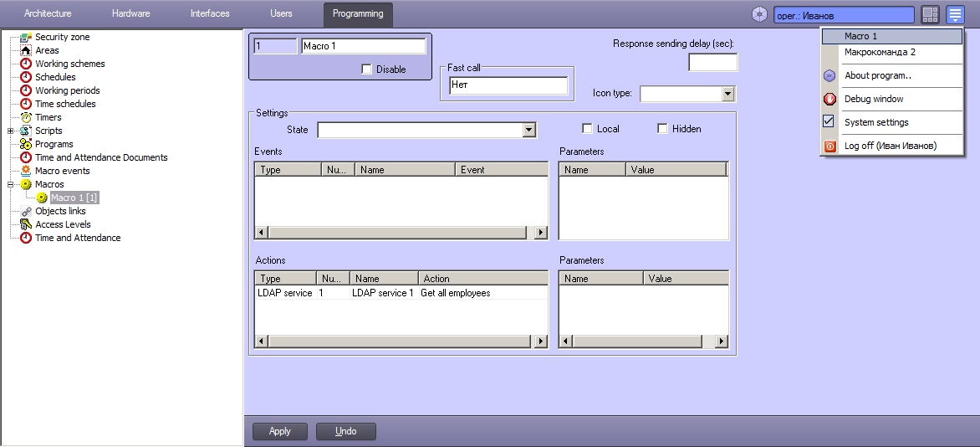Expand the Scripts tree node

(10, 131)
